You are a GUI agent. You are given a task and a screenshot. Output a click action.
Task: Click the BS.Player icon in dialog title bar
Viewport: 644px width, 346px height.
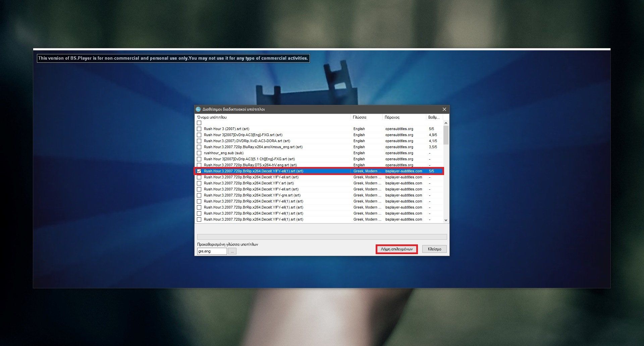click(198, 109)
